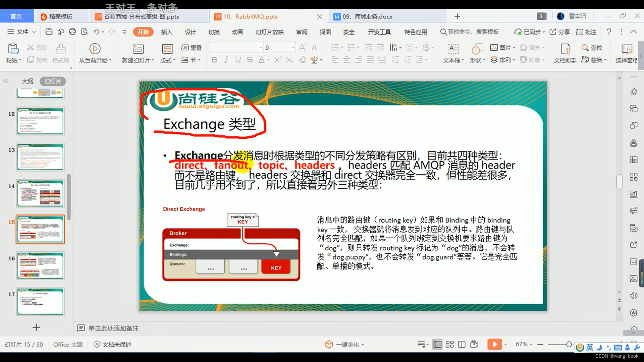Click the vertical scrollbar to scroll down
The image size is (644, 362).
[619, 265]
